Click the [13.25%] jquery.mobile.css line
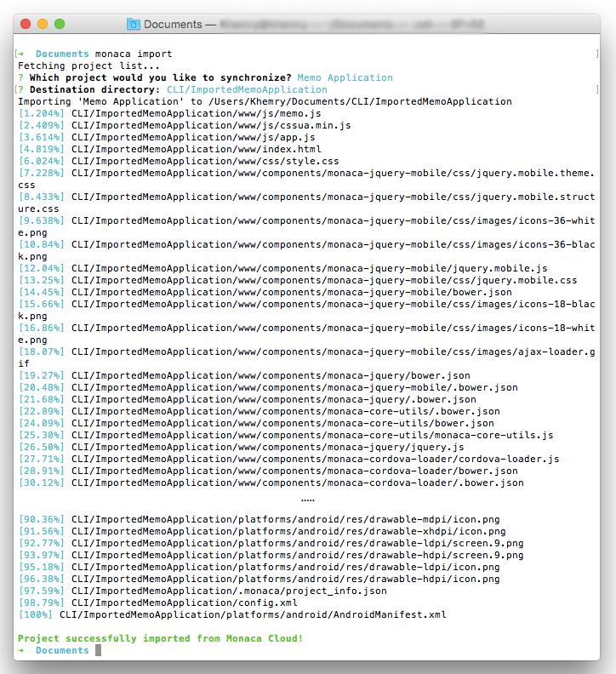 [298, 280]
